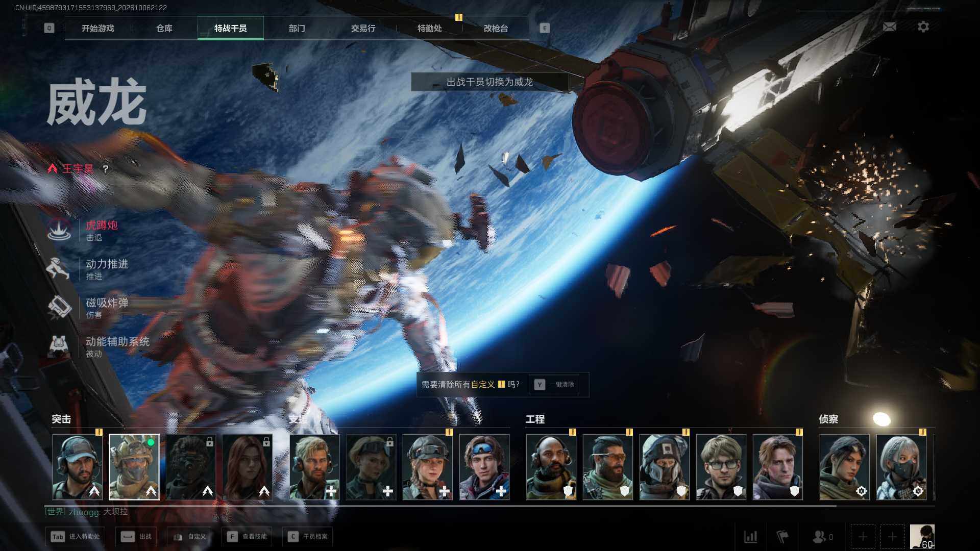Screen dimensions: 980x551
Task: Click the world chat message zhoogg
Action: click(86, 512)
